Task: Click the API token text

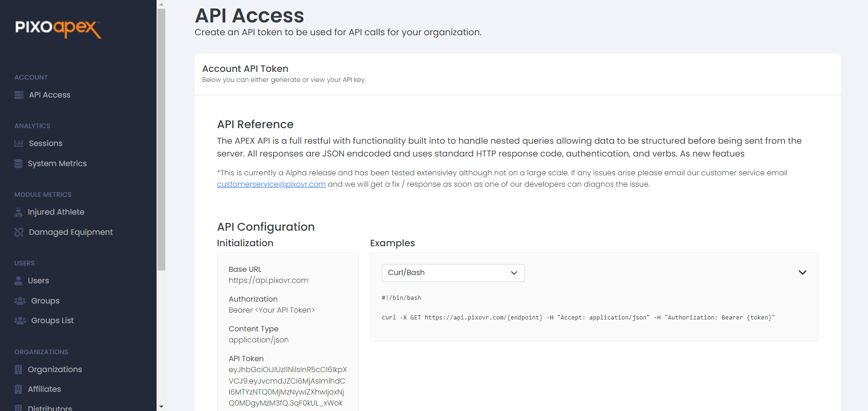Action: coord(287,386)
